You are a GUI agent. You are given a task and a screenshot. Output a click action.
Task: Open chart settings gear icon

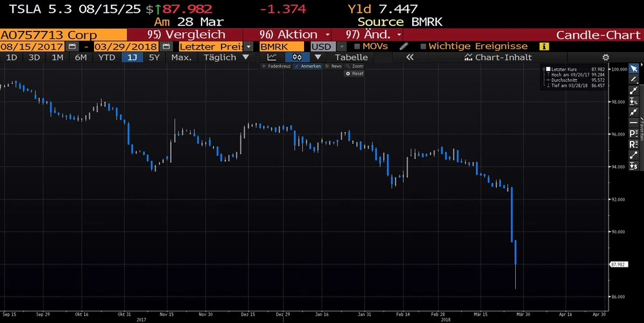[x=605, y=57]
